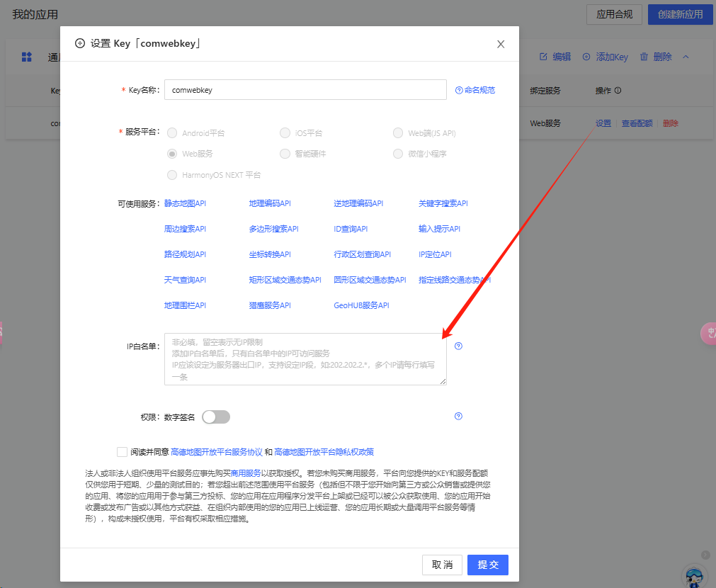
Task: Open the robot assistant avatar
Action: click(695, 576)
